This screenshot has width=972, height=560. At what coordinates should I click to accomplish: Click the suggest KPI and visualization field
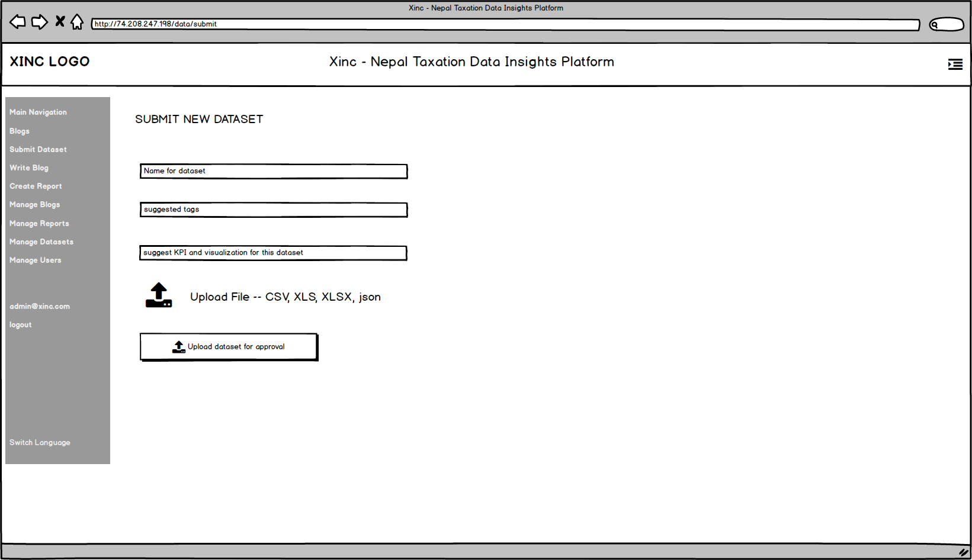coord(273,253)
